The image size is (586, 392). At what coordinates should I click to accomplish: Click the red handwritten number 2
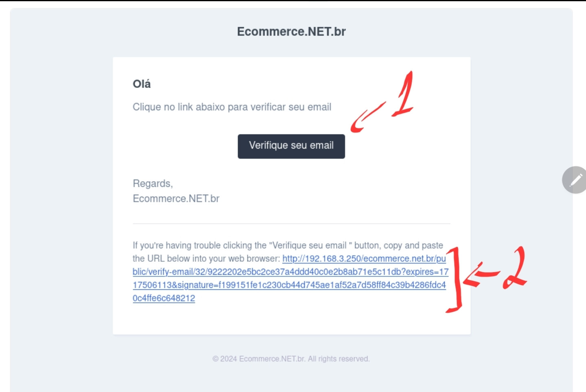click(x=514, y=268)
